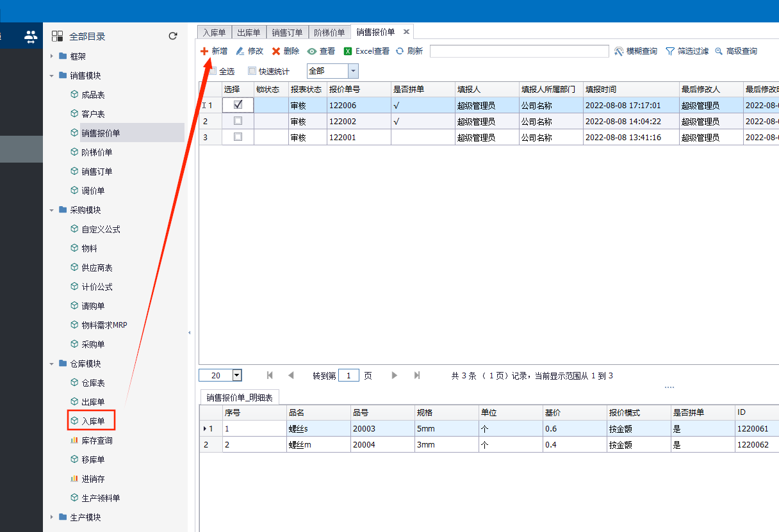779x532 pixels.
Task: Open 库存查询 in the sidebar tree
Action: (x=97, y=440)
